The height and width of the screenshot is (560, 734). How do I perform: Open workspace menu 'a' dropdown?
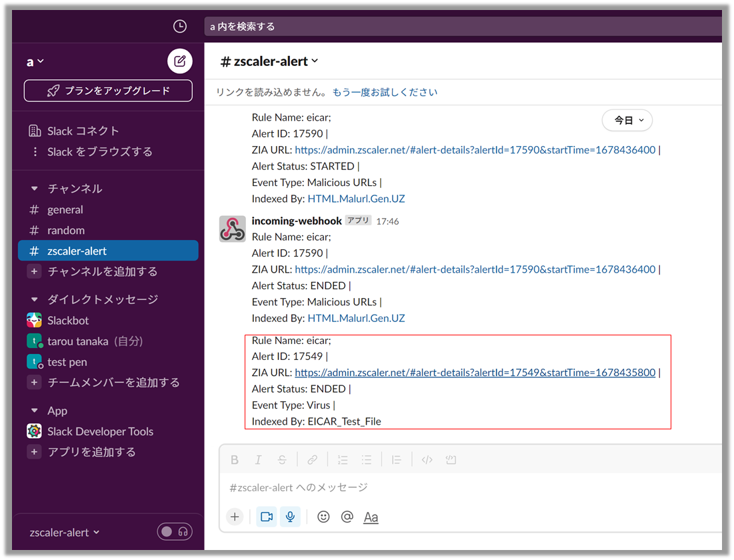[35, 61]
